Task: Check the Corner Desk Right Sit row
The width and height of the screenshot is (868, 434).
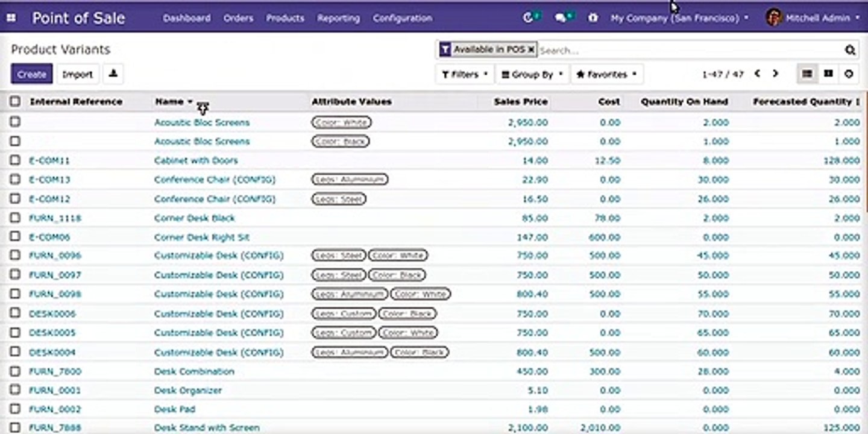Action: (x=15, y=236)
